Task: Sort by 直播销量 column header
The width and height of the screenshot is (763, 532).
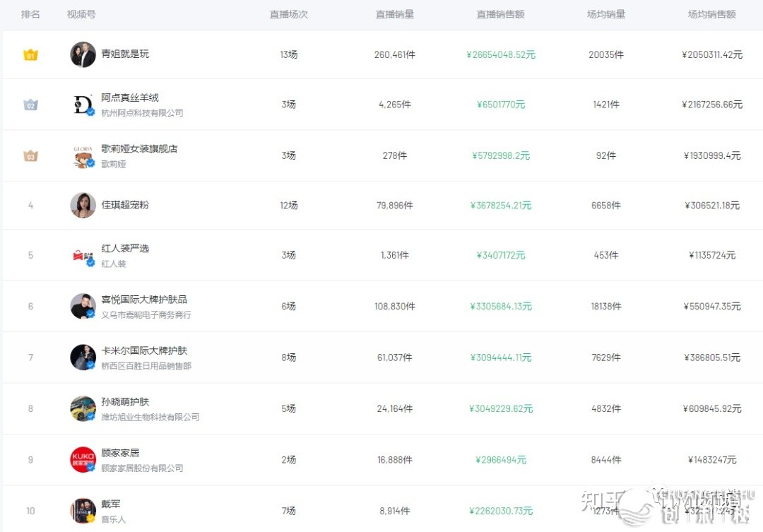Action: pyautogui.click(x=395, y=15)
